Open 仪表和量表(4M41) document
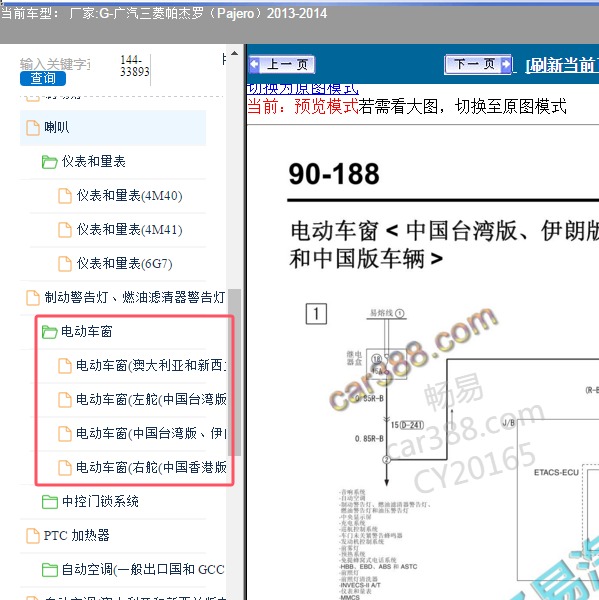 pyautogui.click(x=129, y=230)
